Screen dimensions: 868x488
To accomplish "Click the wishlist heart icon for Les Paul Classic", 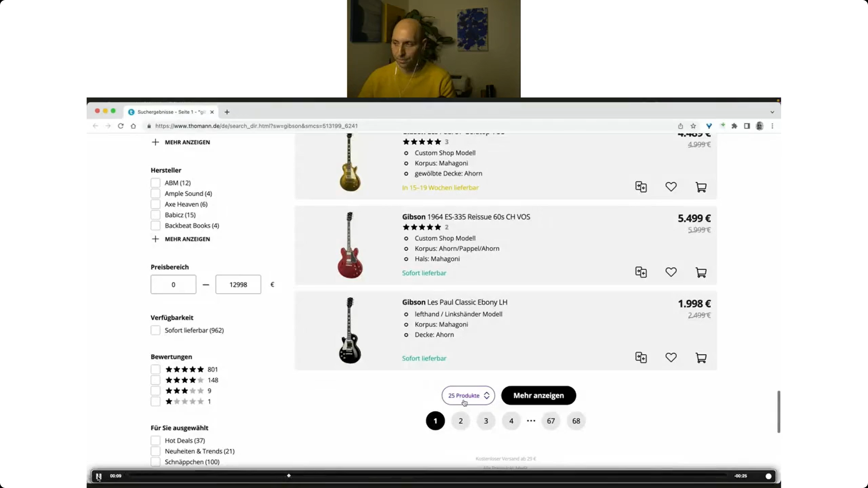I will pos(671,357).
